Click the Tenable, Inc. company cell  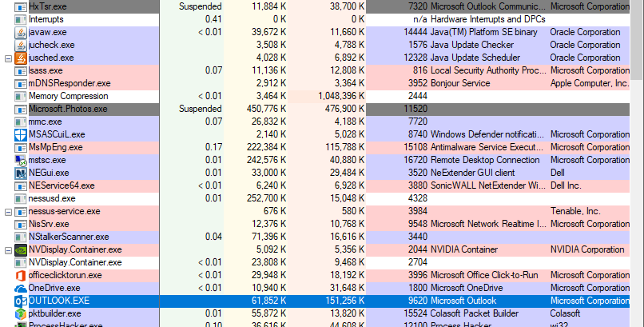pos(575,211)
